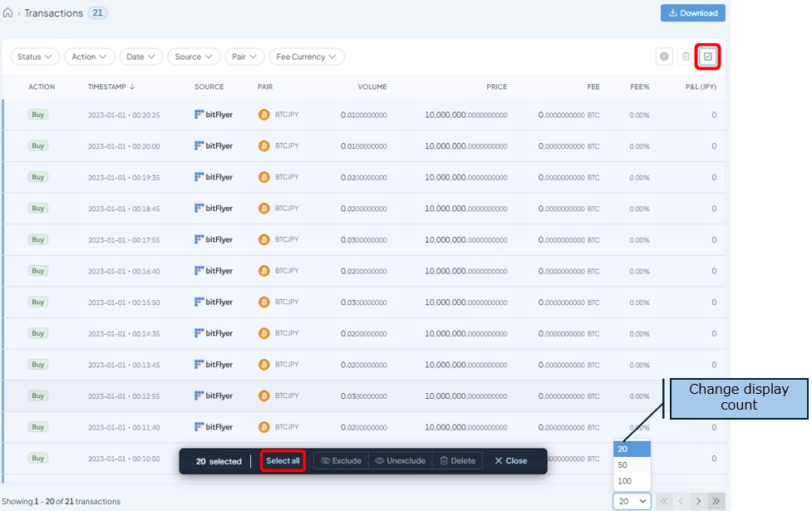Click BTCJPY pair in the 00:20:00 row
The width and height of the screenshot is (812, 511).
click(x=287, y=145)
